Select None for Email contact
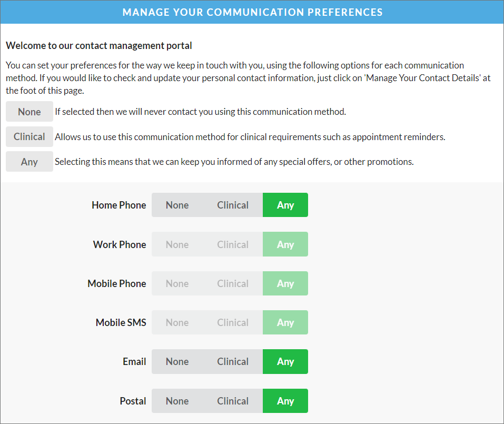The image size is (504, 424). [177, 361]
